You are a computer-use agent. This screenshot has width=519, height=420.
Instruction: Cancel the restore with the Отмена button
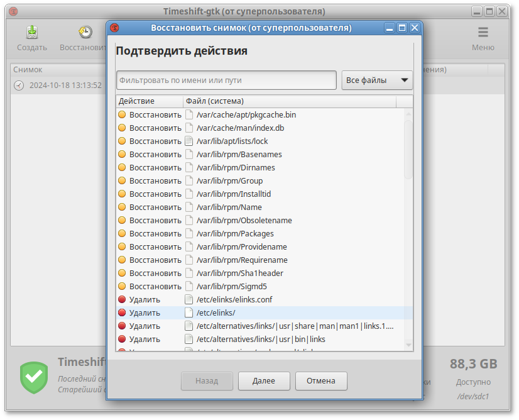tap(321, 381)
